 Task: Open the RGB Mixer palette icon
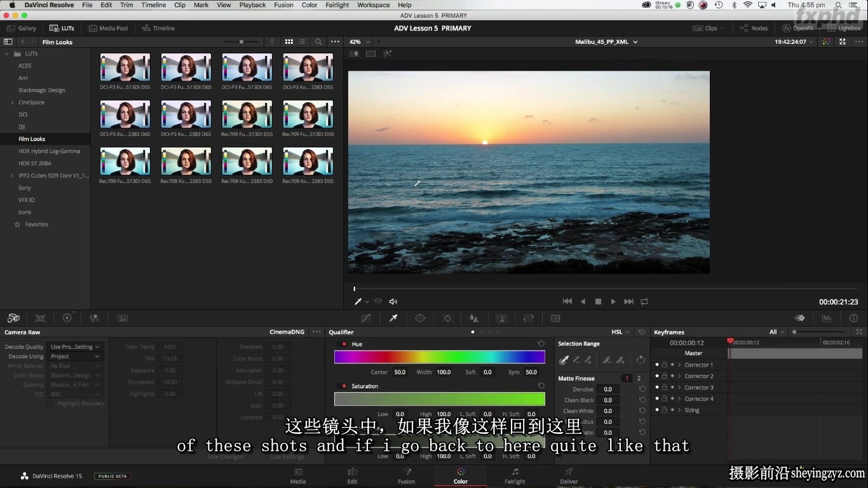[x=94, y=318]
